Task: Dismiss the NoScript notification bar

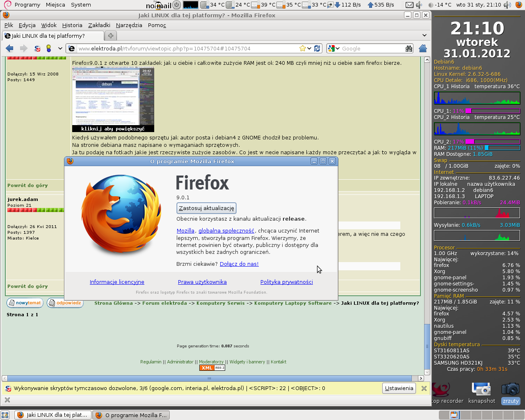Action: 424,388
